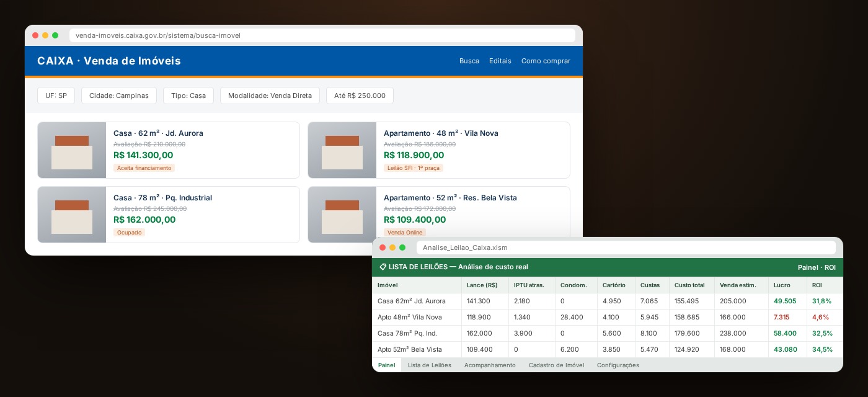
Task: Click the Vila Nova apartment thumbnail
Action: tap(342, 150)
